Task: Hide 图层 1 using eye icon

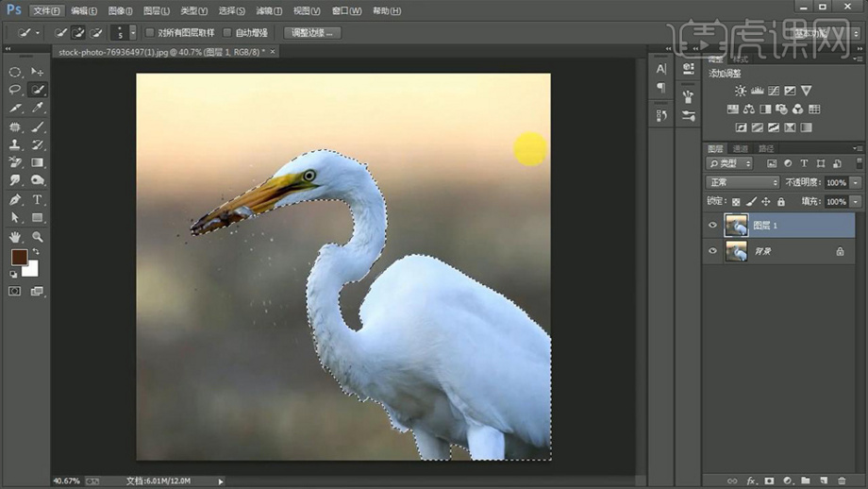Action: point(712,226)
